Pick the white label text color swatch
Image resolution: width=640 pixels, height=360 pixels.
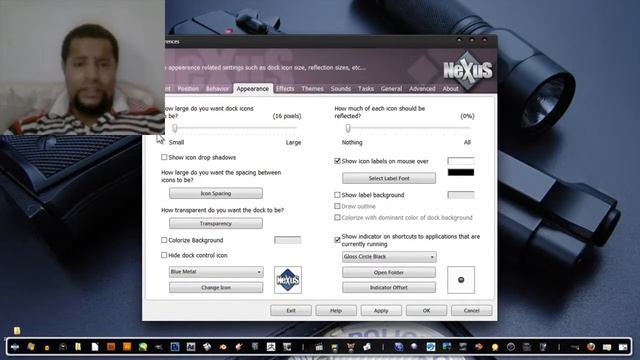click(x=461, y=161)
